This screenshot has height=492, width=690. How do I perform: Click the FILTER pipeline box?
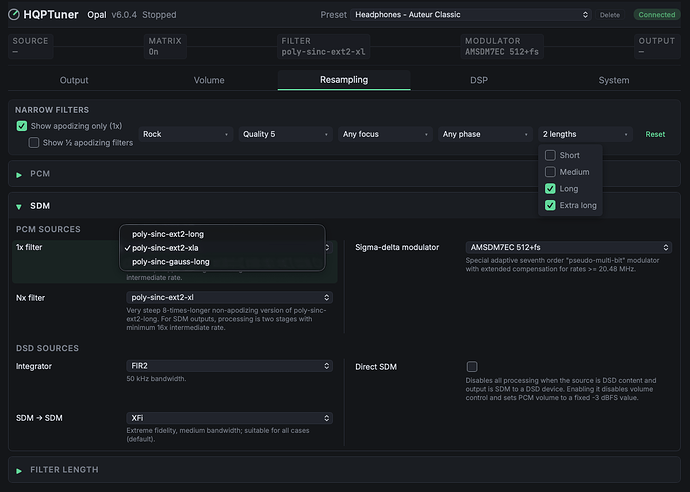323,46
